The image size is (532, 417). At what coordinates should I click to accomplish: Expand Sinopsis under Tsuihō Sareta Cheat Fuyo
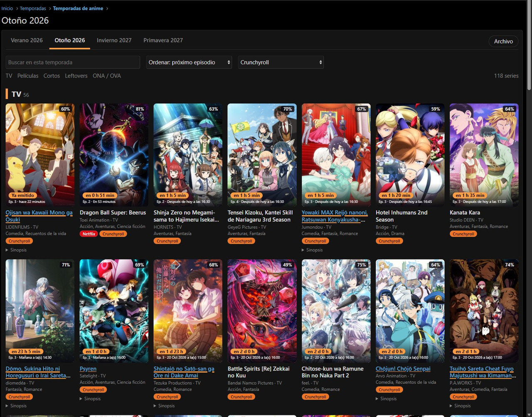[x=460, y=406]
